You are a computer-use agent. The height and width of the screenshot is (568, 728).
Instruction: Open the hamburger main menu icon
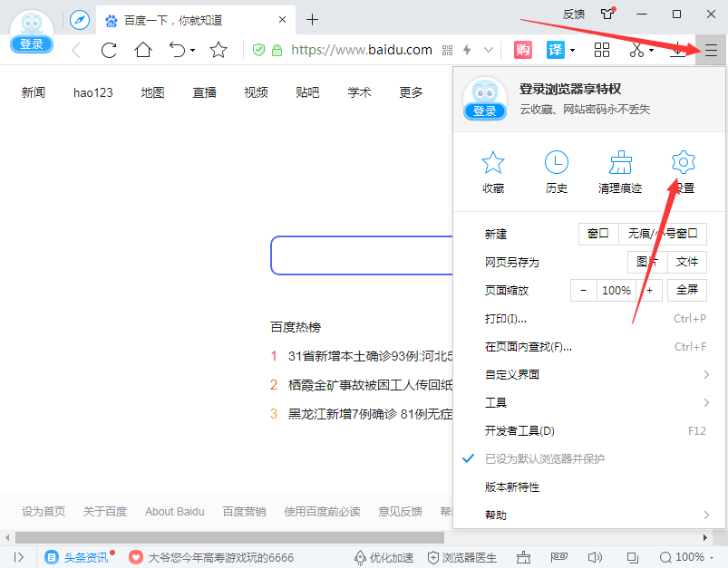click(711, 50)
